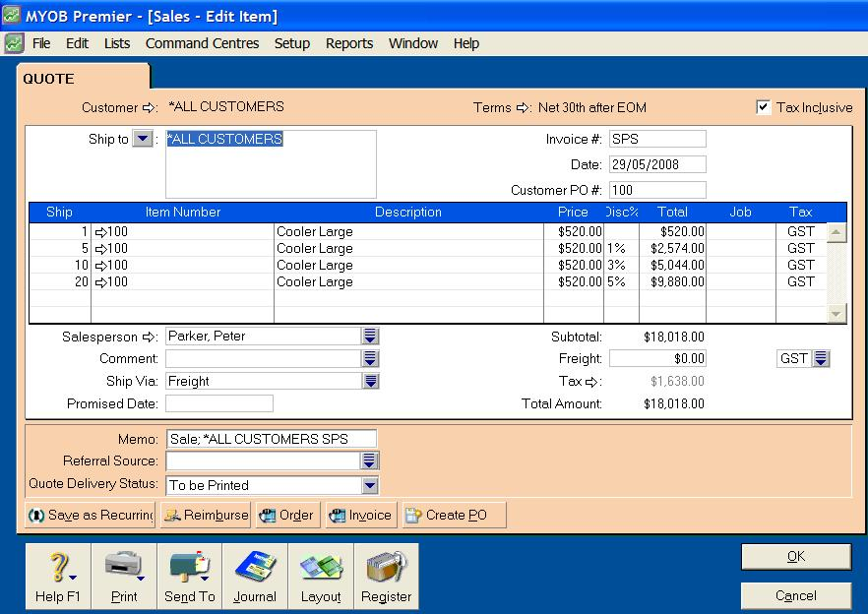Screen dimensions: 868x614
Task: Click the 3% discount cell
Action: [x=621, y=266]
